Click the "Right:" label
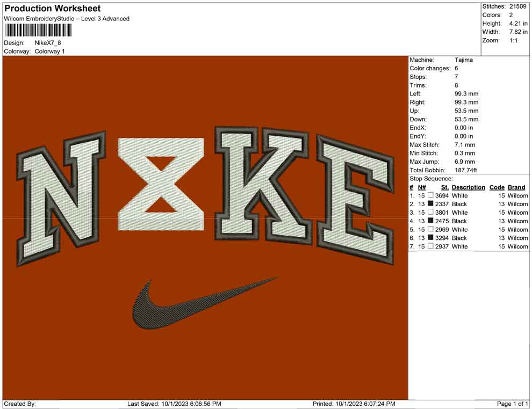This screenshot has height=409, width=532. click(418, 102)
